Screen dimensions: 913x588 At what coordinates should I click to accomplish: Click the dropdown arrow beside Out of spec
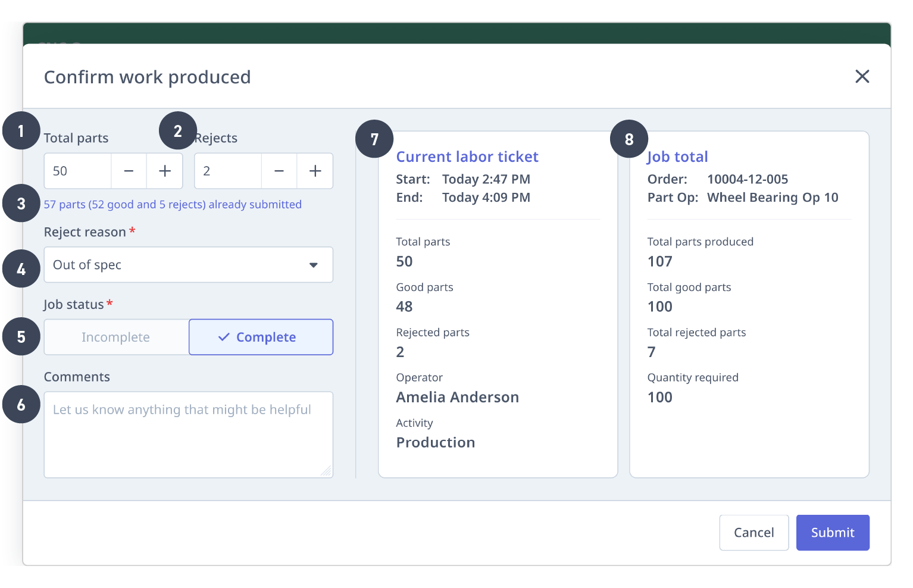click(x=313, y=265)
